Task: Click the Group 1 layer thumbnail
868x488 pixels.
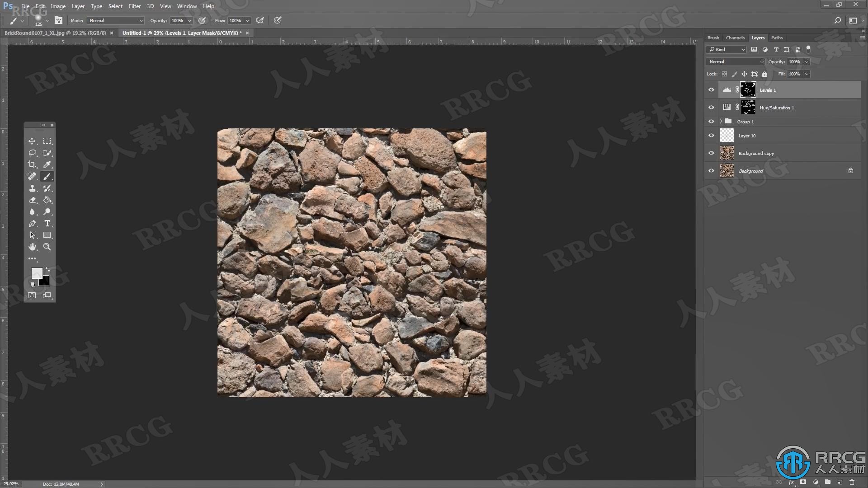Action: click(729, 122)
